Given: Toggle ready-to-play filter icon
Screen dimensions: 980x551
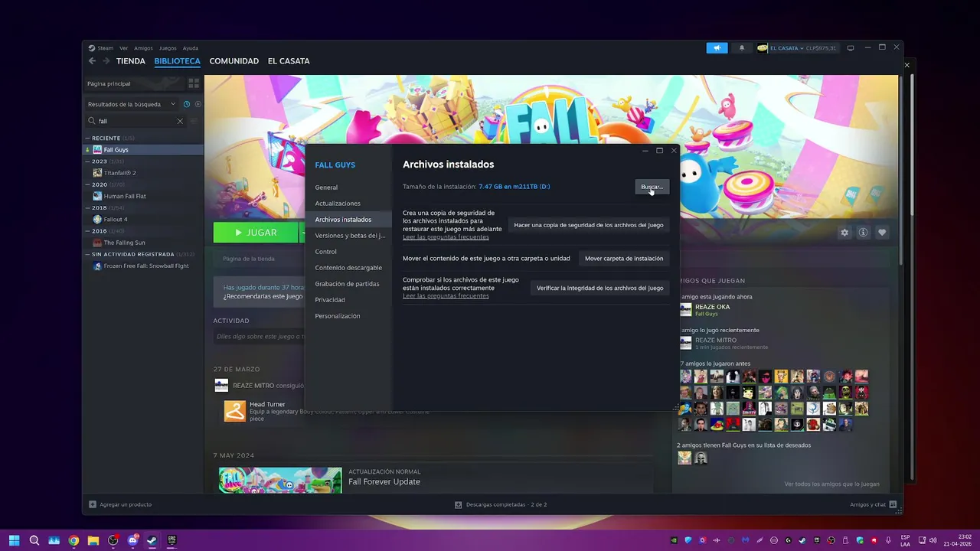Looking at the screenshot, I should tap(198, 104).
